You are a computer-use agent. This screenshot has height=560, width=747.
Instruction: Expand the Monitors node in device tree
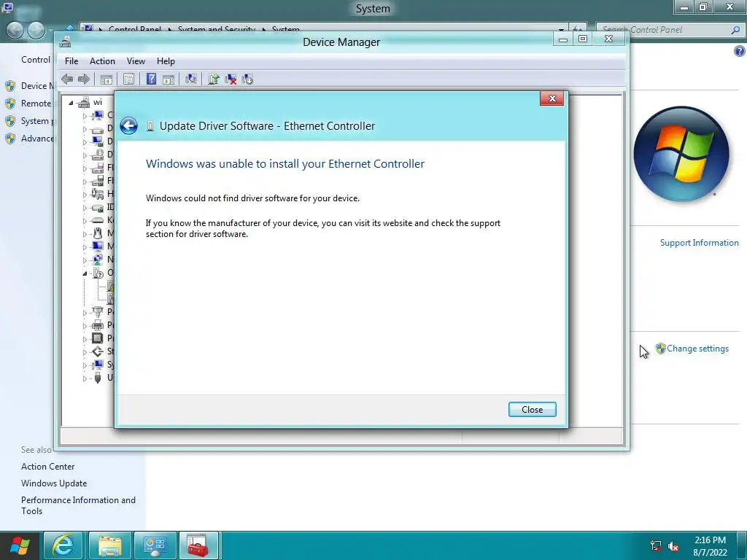click(x=85, y=246)
